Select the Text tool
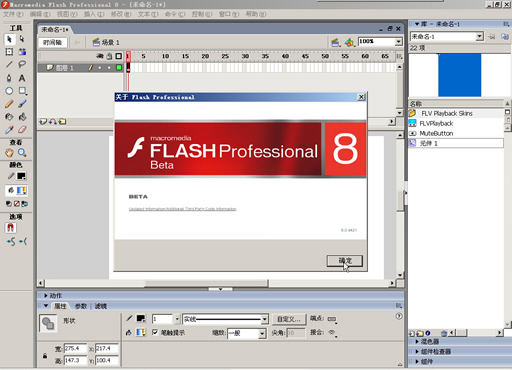Viewport: 512px width, 370px height. pos(22,78)
